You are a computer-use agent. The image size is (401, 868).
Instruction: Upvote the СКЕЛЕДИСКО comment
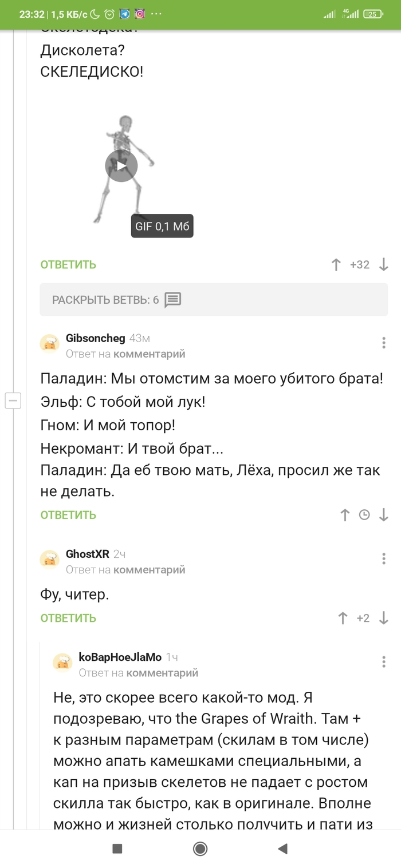pyautogui.click(x=336, y=265)
